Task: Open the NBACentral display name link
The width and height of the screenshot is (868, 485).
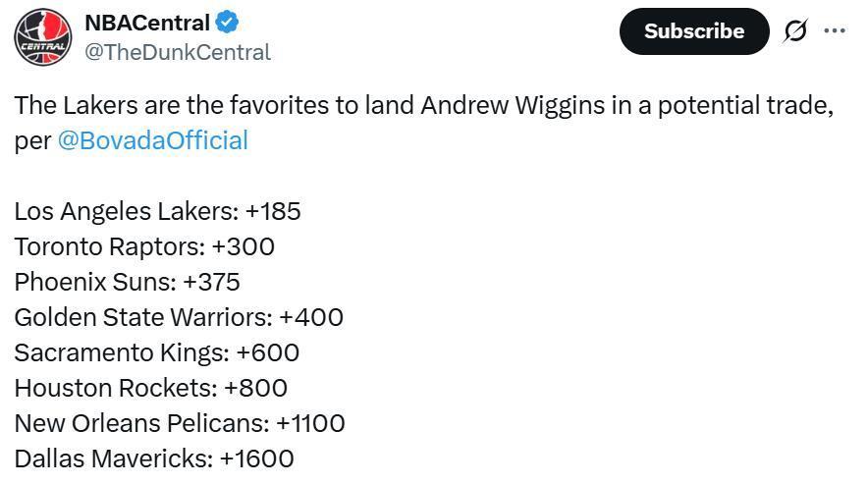Action: point(146,23)
